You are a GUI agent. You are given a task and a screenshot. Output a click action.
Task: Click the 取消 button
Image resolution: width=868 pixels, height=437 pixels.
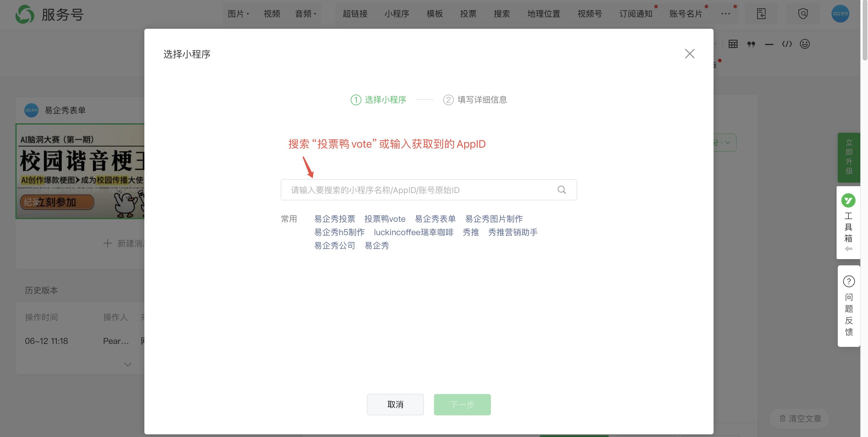tap(395, 404)
